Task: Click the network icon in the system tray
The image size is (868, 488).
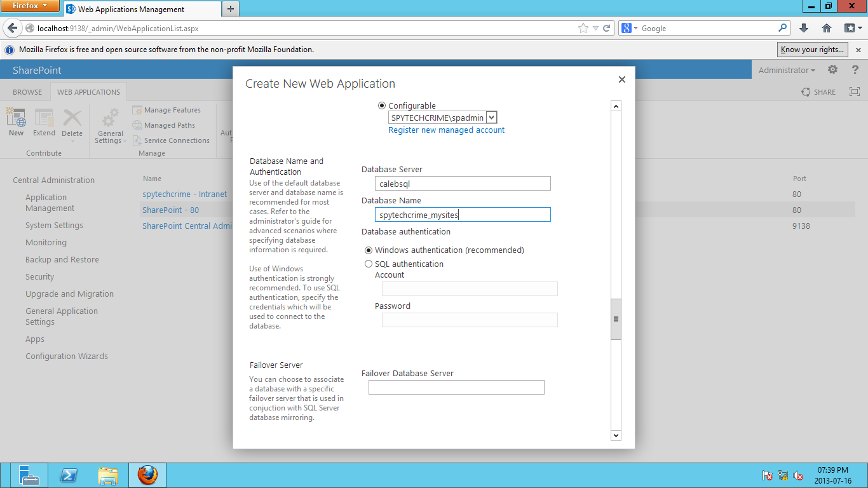Action: click(783, 475)
